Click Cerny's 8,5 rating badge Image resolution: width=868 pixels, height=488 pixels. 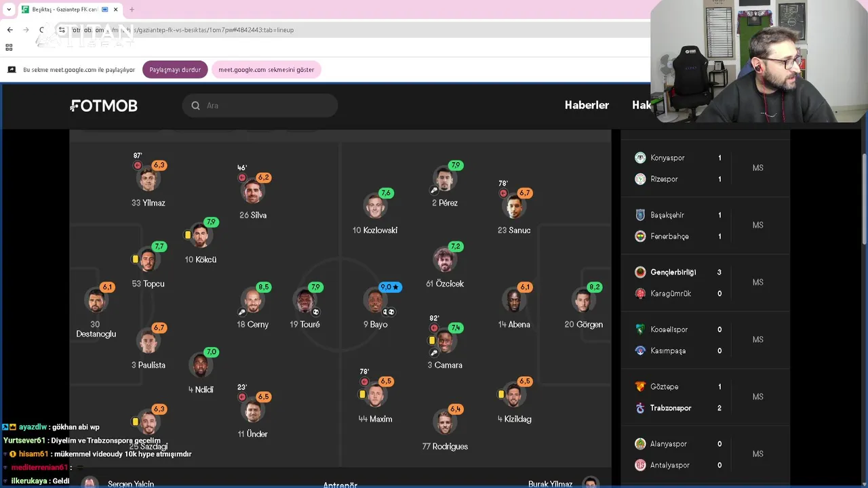[x=264, y=287]
